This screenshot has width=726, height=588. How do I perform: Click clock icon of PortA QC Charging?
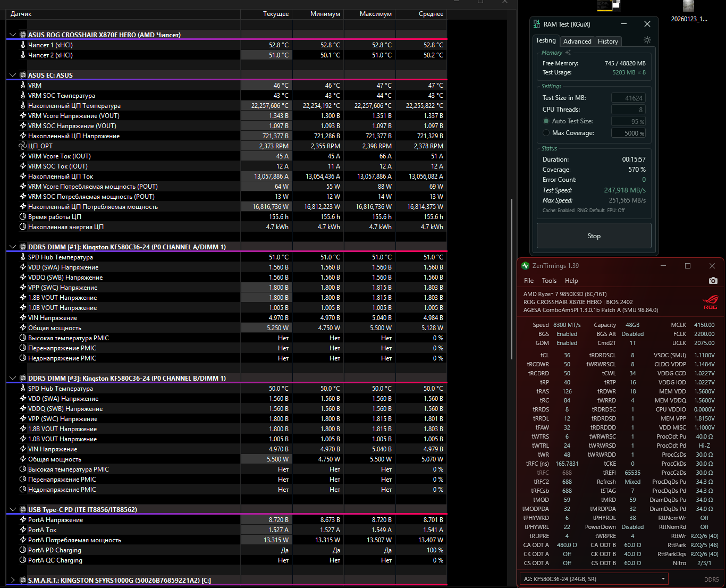tap(23, 560)
